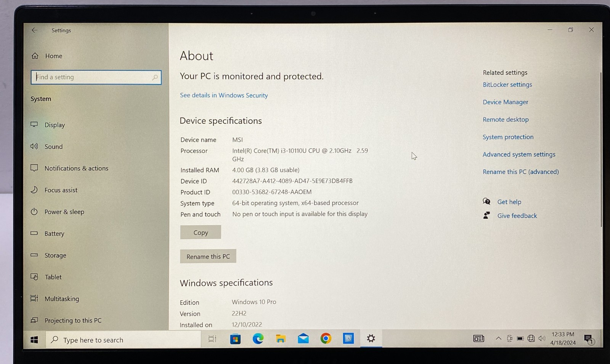This screenshot has height=364, width=610.
Task: Open the Windows Start menu
Action: pos(34,340)
